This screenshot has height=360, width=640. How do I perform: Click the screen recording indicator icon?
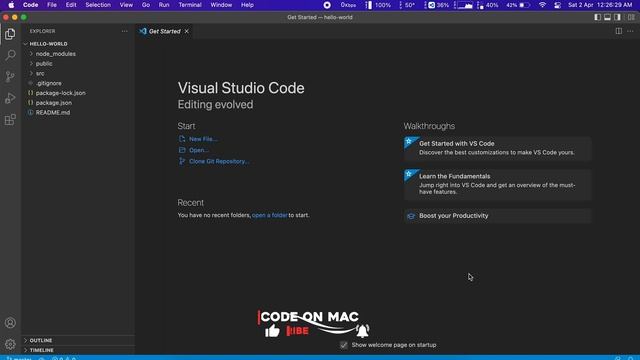327,5
